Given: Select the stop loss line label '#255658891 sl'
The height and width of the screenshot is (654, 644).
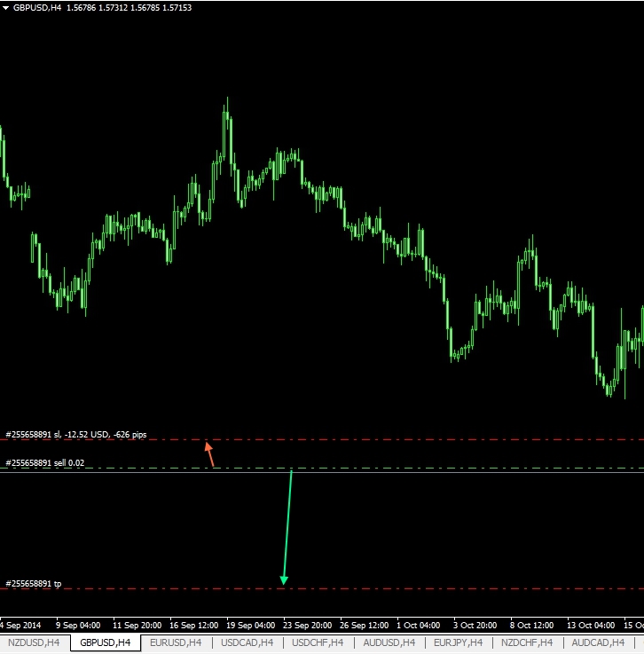Looking at the screenshot, I should [76, 435].
